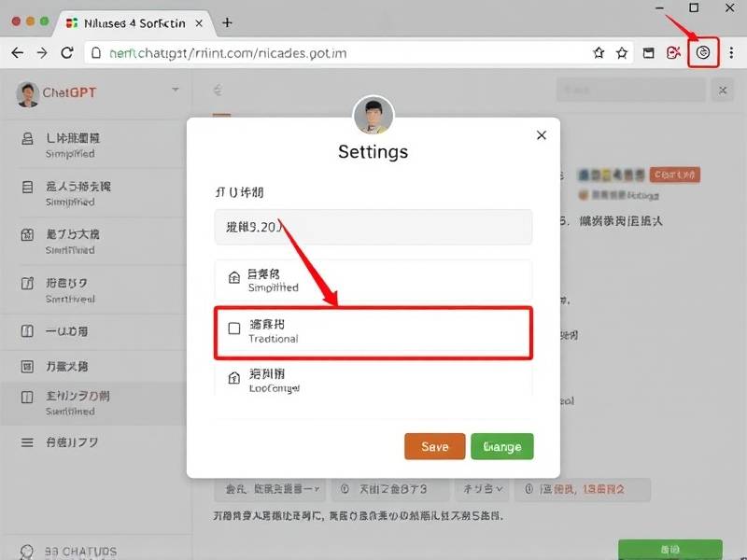This screenshot has width=747, height=560.
Task: Open the first dropdown below the dialog
Action: [272, 488]
